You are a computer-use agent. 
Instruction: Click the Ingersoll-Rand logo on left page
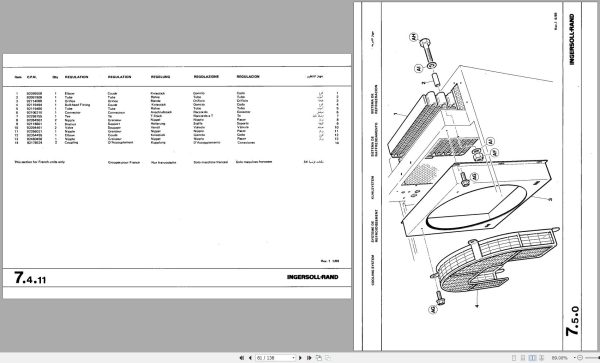(x=313, y=277)
